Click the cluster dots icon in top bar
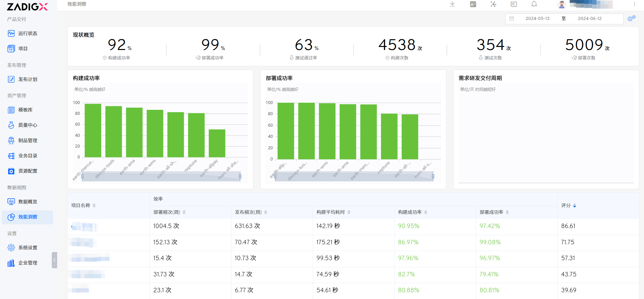The height and width of the screenshot is (299, 644). tap(493, 4)
